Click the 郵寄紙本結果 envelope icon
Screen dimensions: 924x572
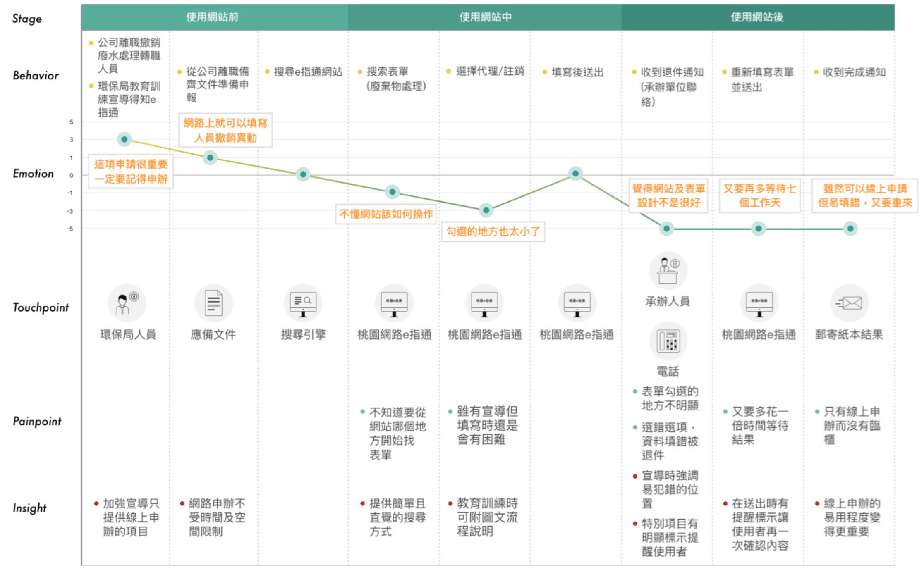(849, 303)
